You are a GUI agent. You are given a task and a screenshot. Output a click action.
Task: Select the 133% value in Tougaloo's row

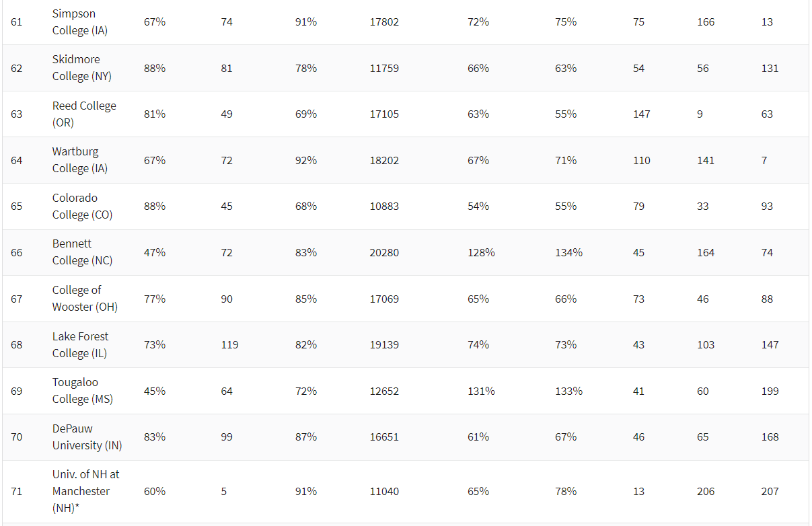(568, 391)
